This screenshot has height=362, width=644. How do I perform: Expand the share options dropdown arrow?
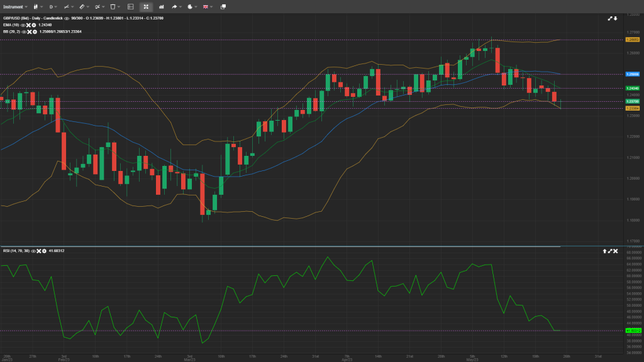point(180,7)
